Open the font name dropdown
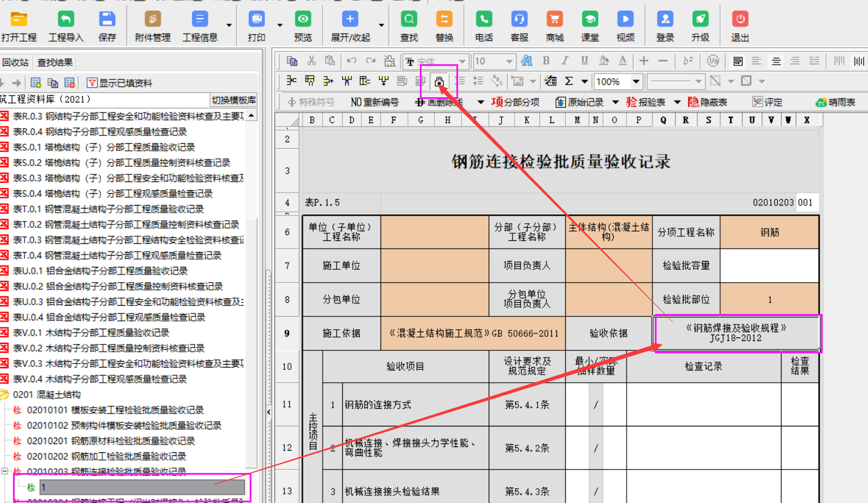This screenshot has height=503, width=868. click(462, 61)
